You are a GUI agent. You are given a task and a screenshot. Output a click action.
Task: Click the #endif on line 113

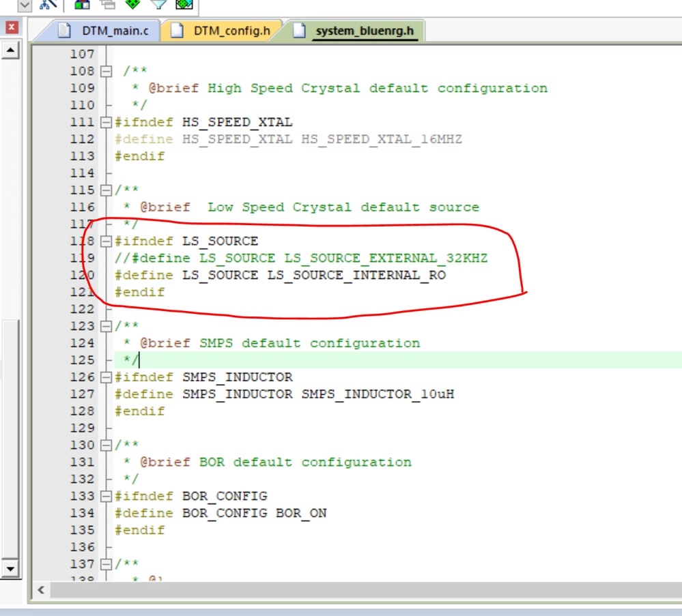coord(140,156)
